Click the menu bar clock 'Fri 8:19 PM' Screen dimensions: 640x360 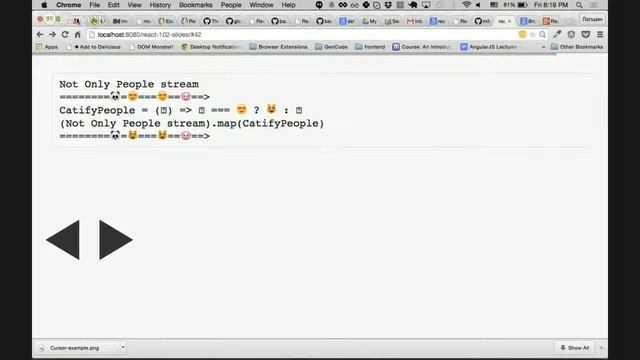click(551, 5)
